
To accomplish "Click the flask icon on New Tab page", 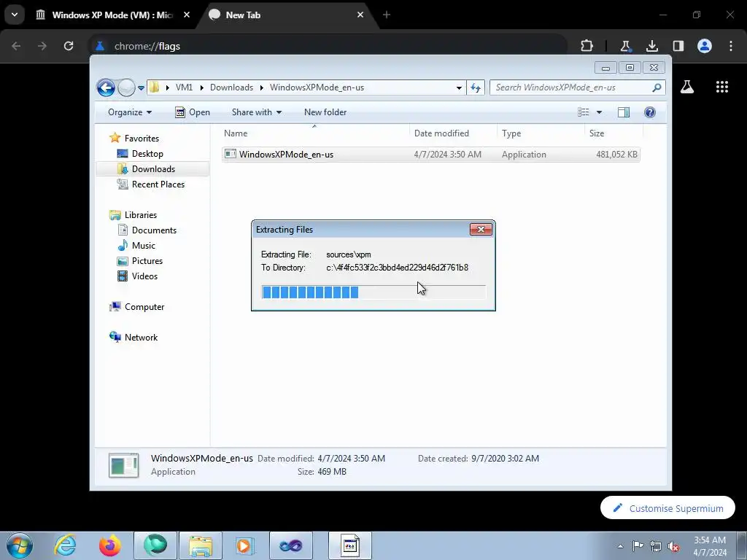I will [687, 87].
